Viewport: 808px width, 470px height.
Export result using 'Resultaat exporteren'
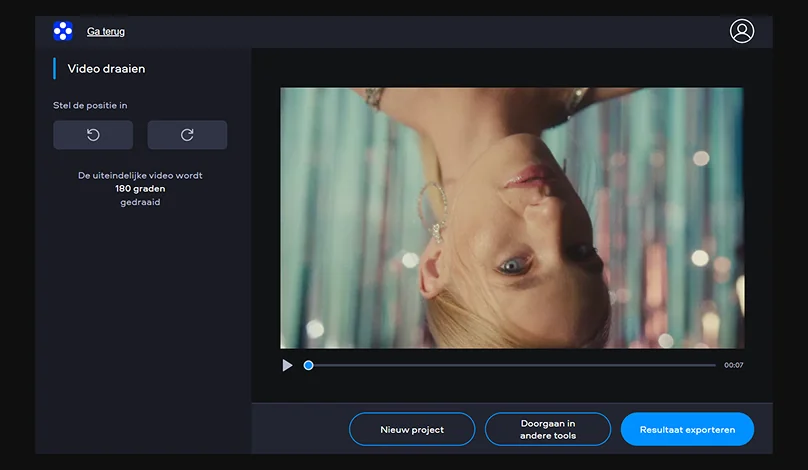point(687,429)
